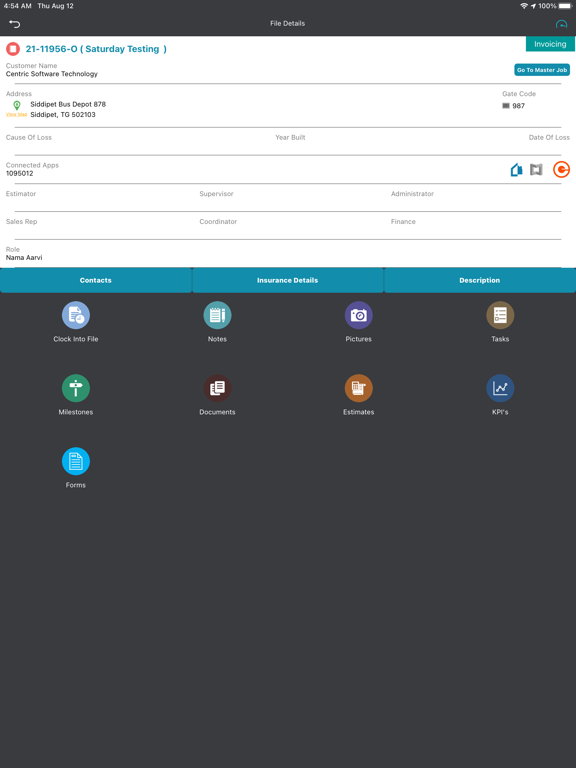Open Clock Into File icon
This screenshot has width=576, height=768.
coord(76,315)
